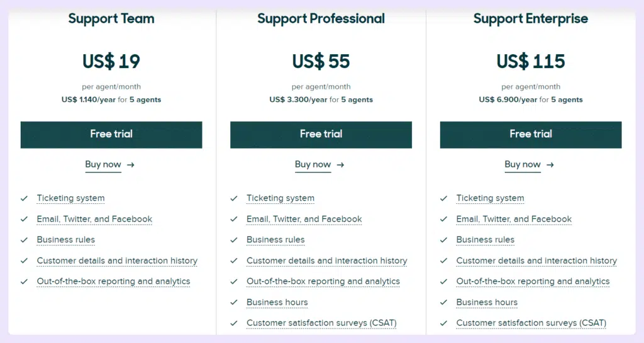Click checkmark beside Professional Business hours feature
644x343 pixels.
pos(234,302)
